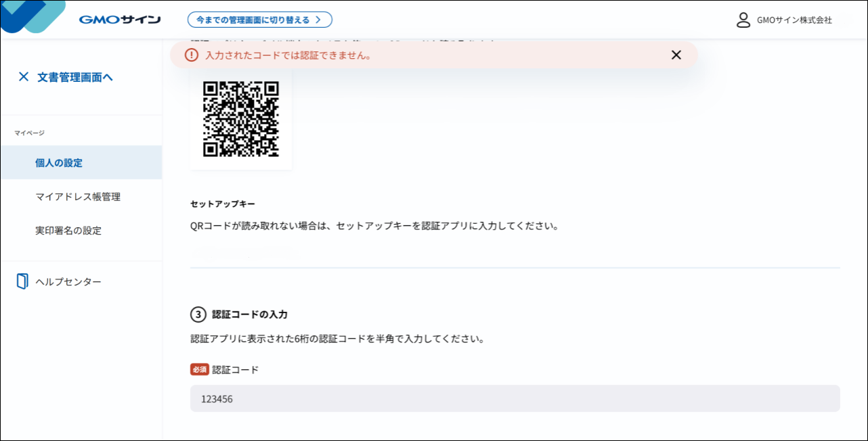The width and height of the screenshot is (868, 441).
Task: Focus the 認証コード input field
Action: [515, 399]
